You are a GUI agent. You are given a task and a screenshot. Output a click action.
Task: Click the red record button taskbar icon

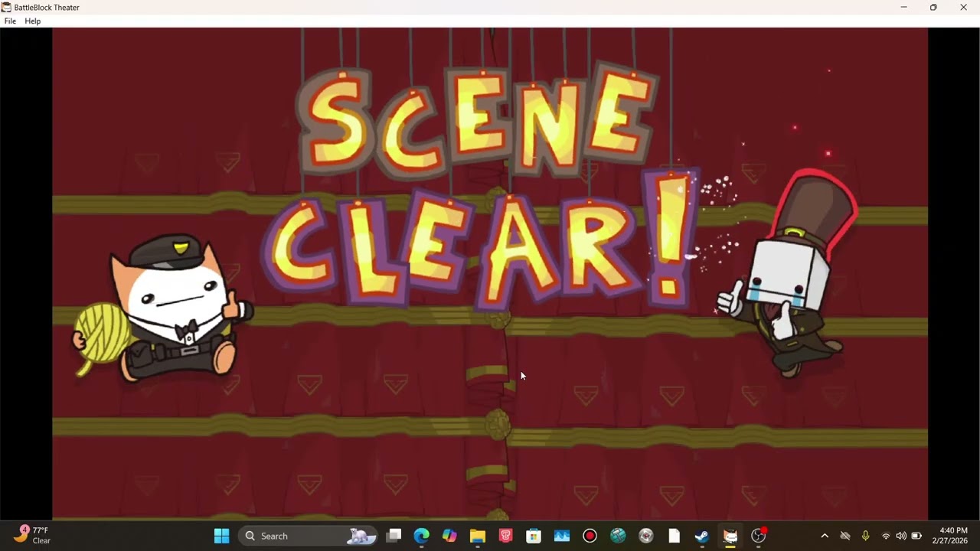(590, 536)
